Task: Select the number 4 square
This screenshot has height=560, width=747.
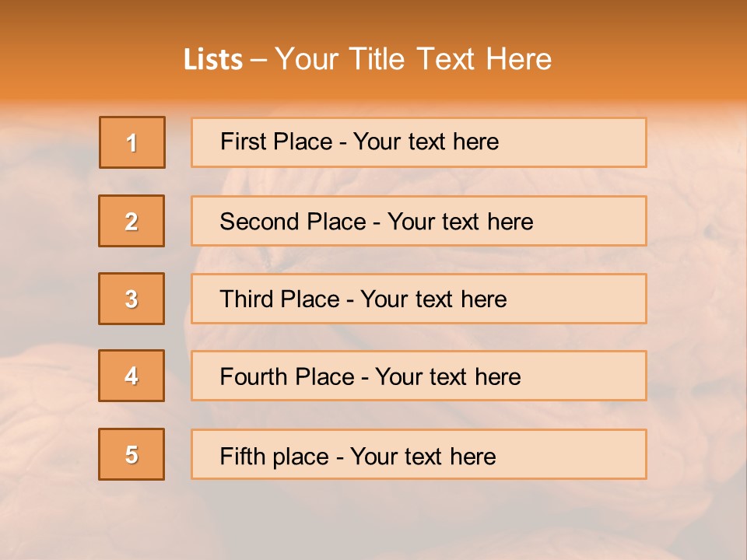Action: coord(132,376)
